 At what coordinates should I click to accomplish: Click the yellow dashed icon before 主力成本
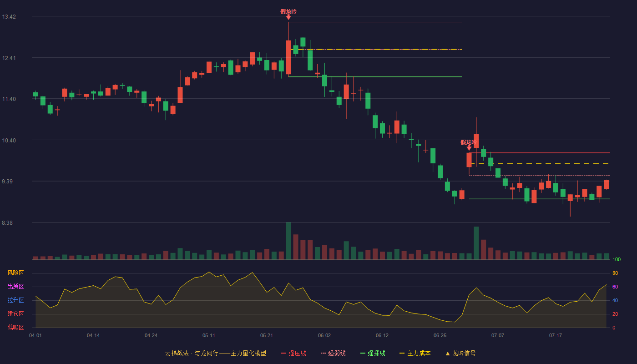(x=402, y=353)
